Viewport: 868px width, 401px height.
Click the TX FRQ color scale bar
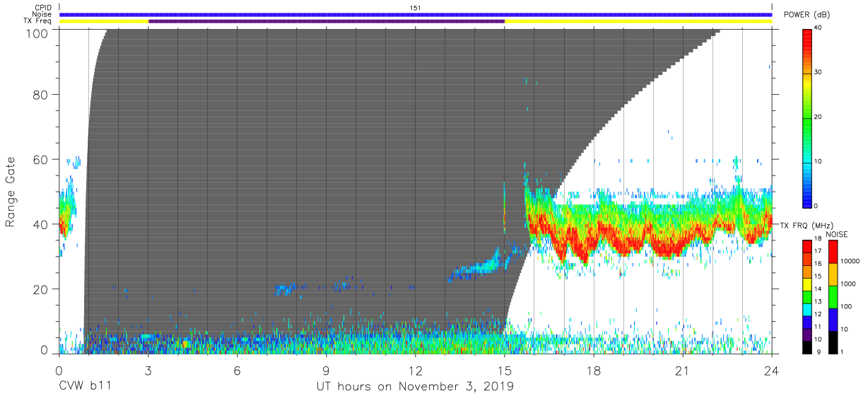807,296
